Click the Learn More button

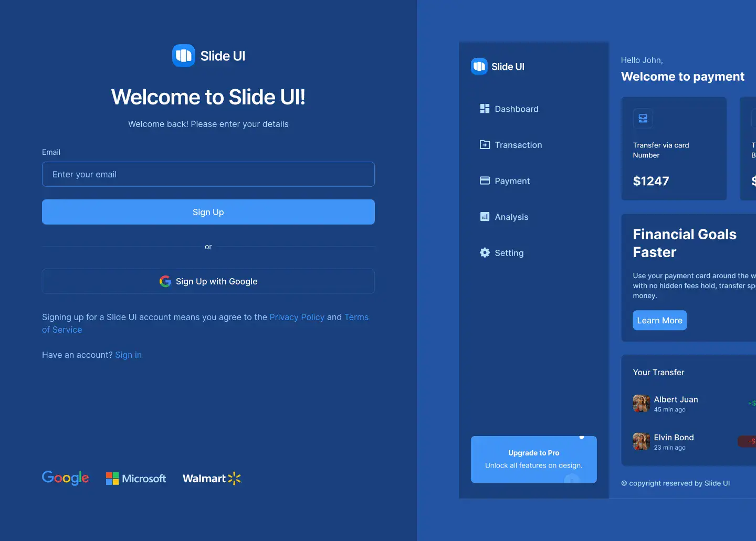tap(660, 321)
